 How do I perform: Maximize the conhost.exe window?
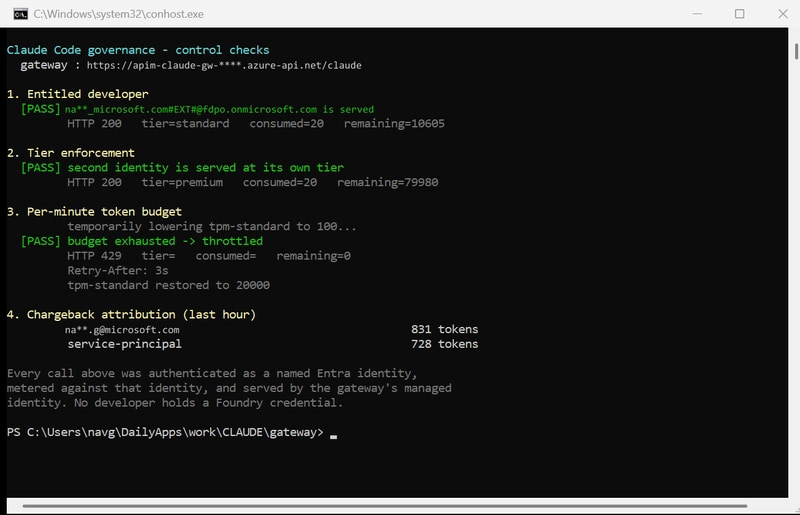739,14
